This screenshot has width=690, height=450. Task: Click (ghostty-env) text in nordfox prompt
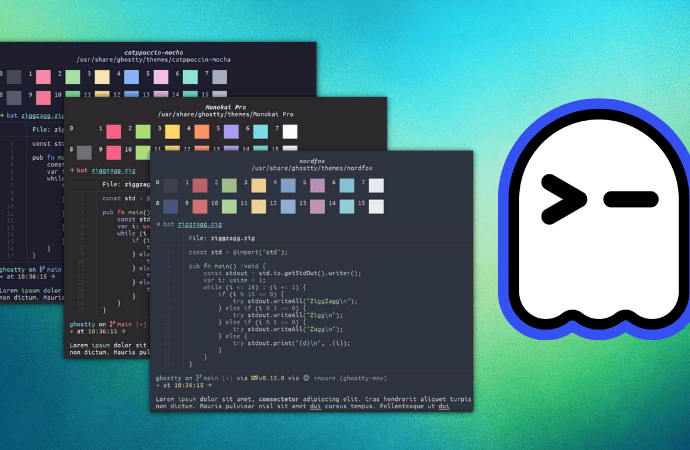click(363, 378)
